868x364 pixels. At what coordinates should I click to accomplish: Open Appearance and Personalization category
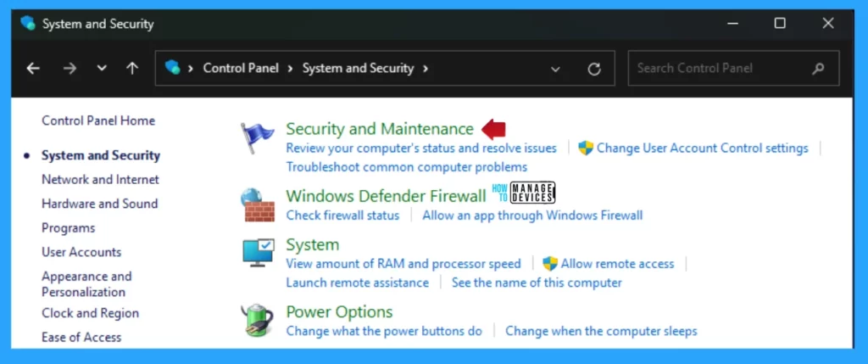86,283
